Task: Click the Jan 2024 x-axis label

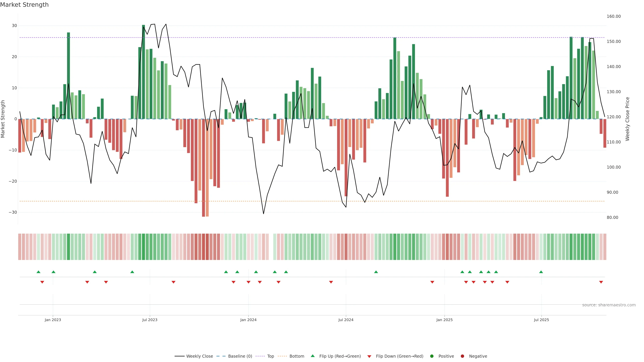Action: click(248, 320)
